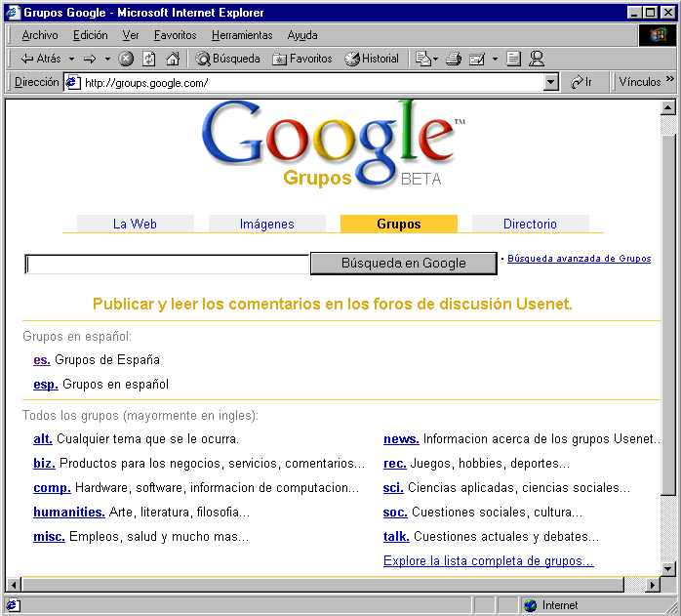Open the soc. groups link

pyautogui.click(x=395, y=513)
